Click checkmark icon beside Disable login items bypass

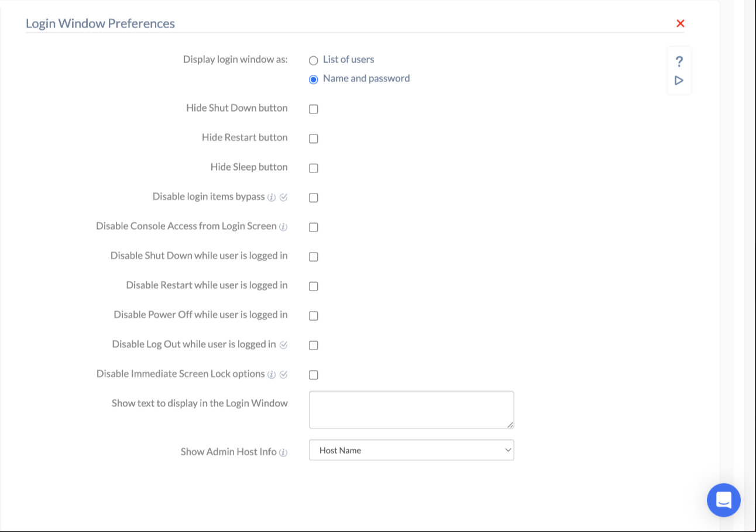point(283,197)
